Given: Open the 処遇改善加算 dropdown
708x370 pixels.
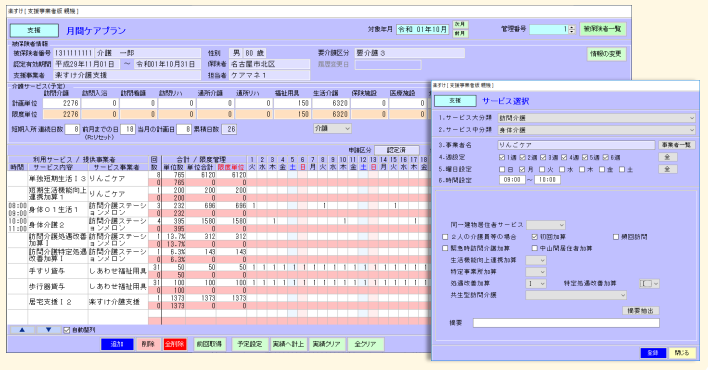Looking at the screenshot, I should tap(536, 284).
